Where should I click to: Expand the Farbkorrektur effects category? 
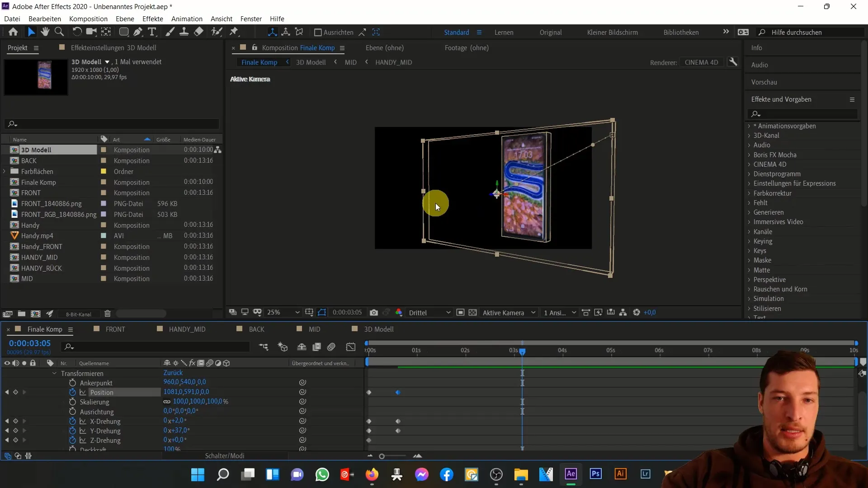point(749,193)
